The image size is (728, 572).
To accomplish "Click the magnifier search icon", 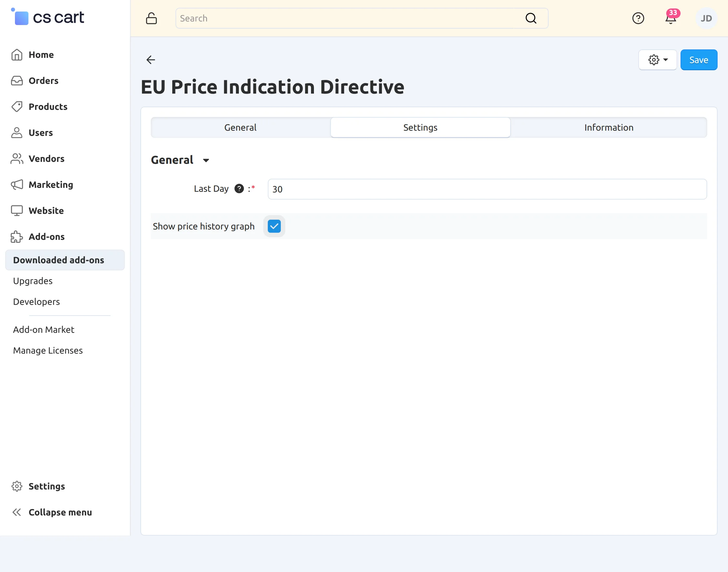I will (x=531, y=19).
